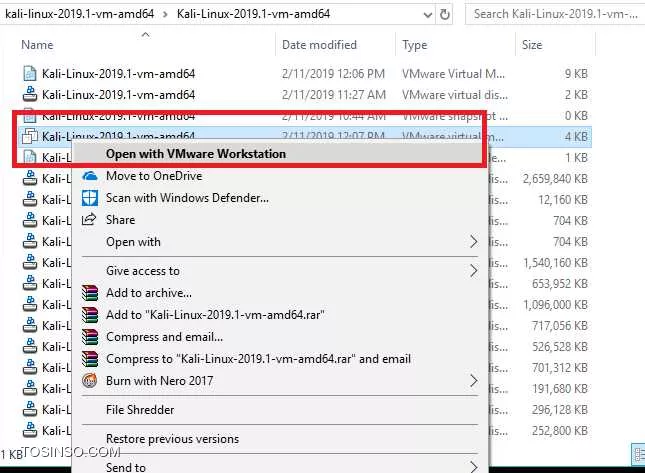Open the Open with submenu
This screenshot has height=473, width=645.
coord(280,242)
